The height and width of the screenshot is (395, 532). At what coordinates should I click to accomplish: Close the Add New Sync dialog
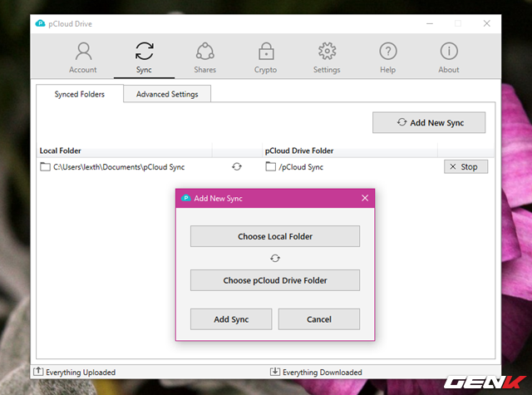(x=365, y=198)
